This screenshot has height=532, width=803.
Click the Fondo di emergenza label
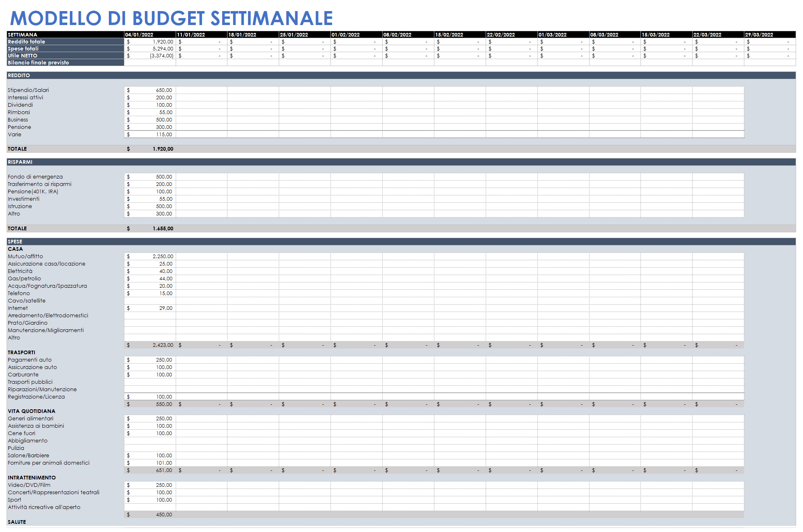35,177
